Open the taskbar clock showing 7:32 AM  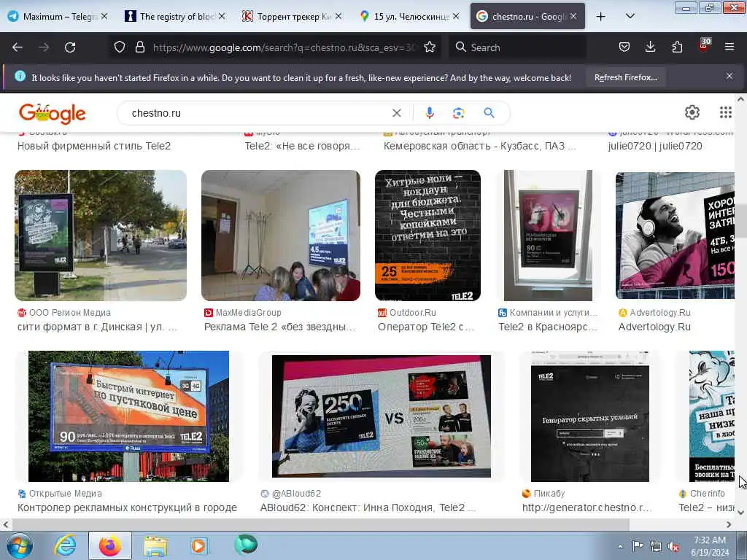pos(710,546)
